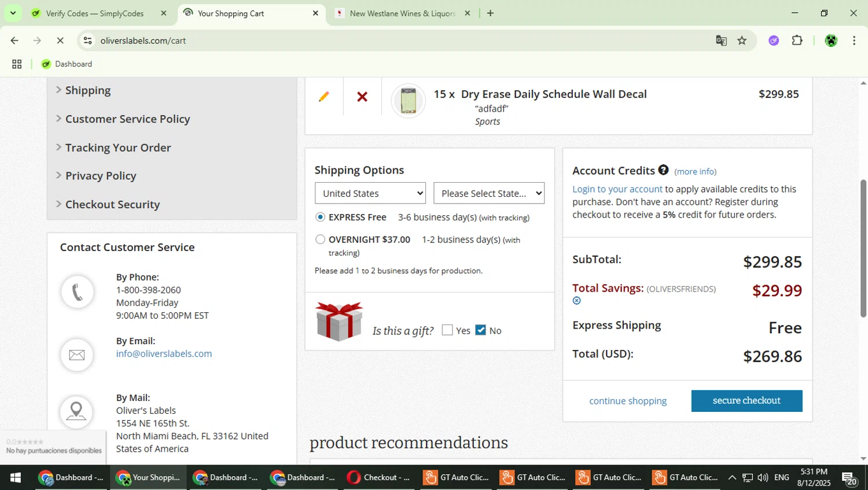The height and width of the screenshot is (490, 868).
Task: Select EXPRESS Free shipping radio
Action: (320, 217)
